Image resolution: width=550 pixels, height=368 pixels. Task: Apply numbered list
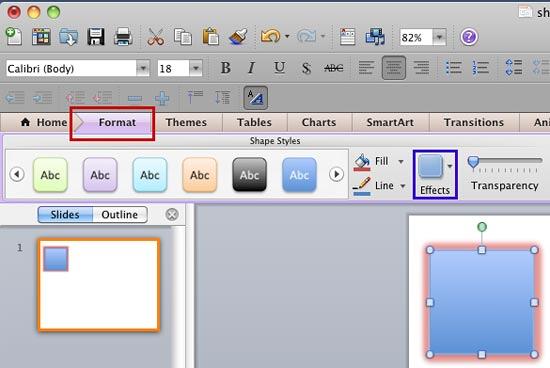[481, 68]
